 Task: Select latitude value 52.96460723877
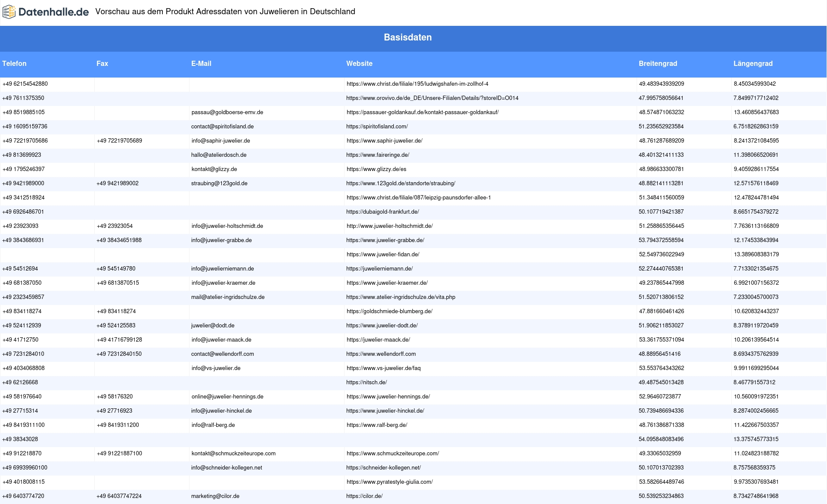[660, 397]
